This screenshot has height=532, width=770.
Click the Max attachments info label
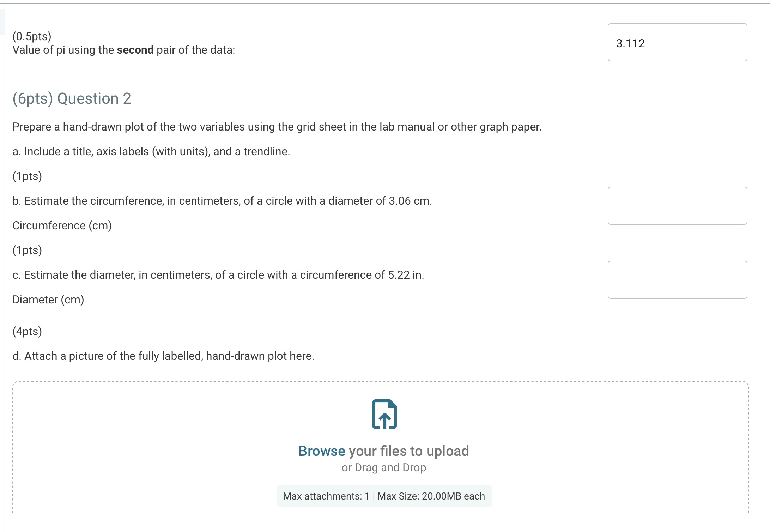click(x=383, y=496)
